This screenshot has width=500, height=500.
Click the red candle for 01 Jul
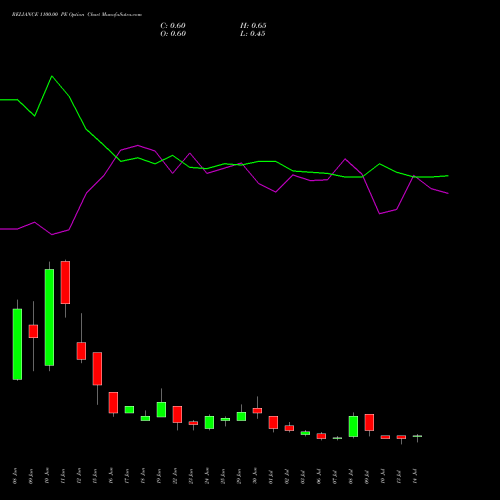[273, 422]
